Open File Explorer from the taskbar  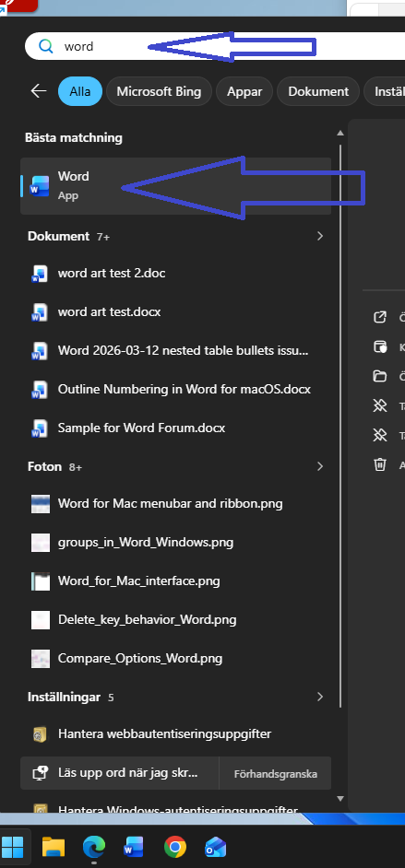point(54,848)
